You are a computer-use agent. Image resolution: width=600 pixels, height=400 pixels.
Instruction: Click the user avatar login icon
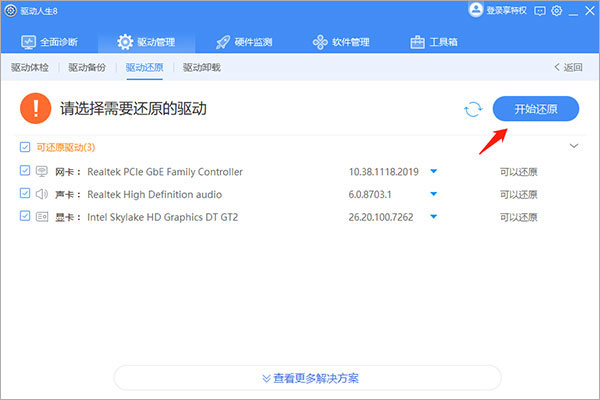(x=476, y=10)
